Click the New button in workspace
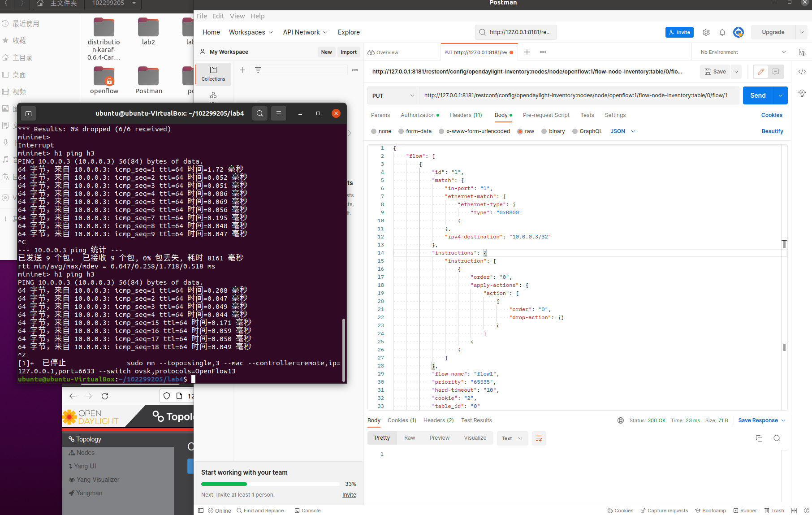 tap(327, 52)
